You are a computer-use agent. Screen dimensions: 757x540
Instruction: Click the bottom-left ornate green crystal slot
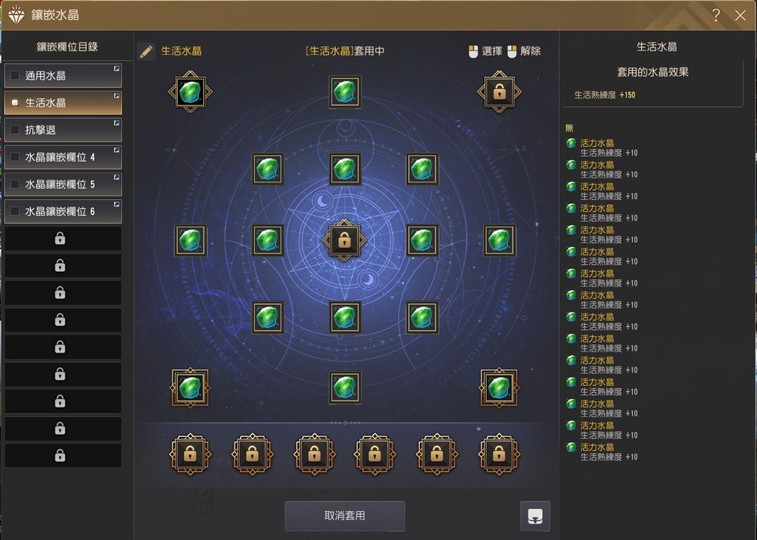pos(190,388)
